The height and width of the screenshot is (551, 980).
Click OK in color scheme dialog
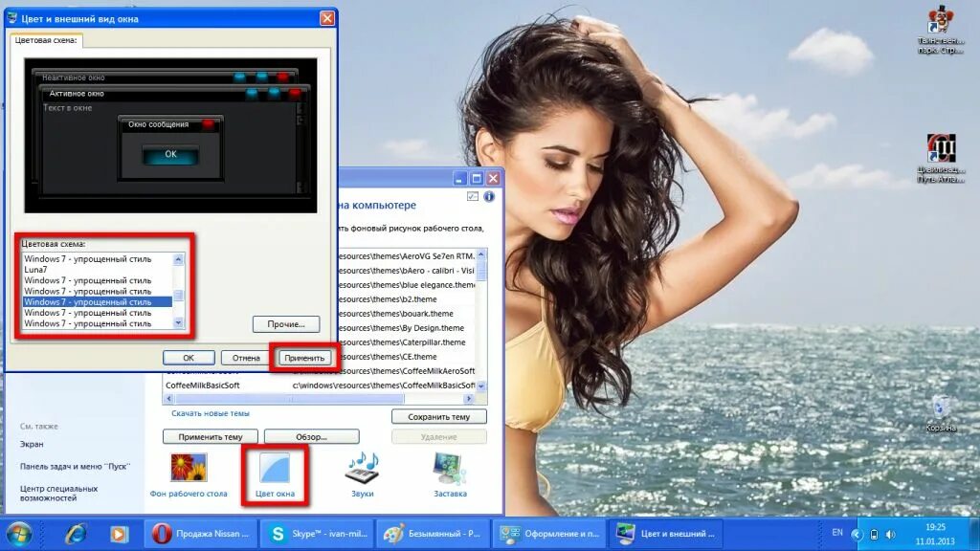[189, 358]
